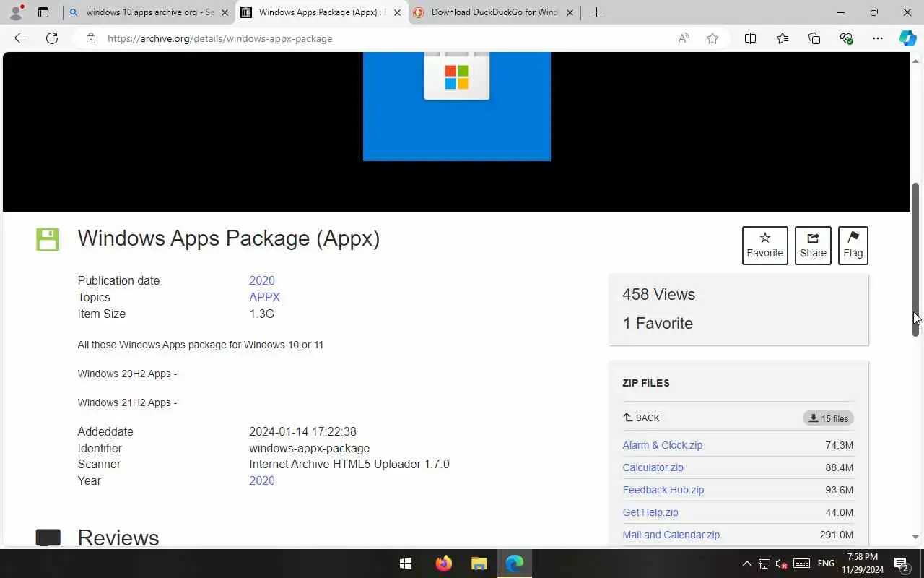
Task: Start Read aloud from address bar
Action: (684, 38)
